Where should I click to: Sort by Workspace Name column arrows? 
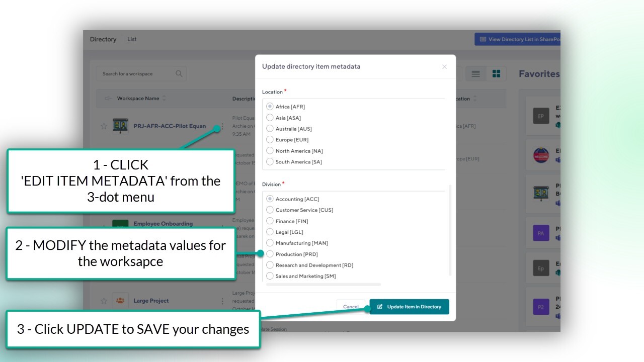coord(164,99)
